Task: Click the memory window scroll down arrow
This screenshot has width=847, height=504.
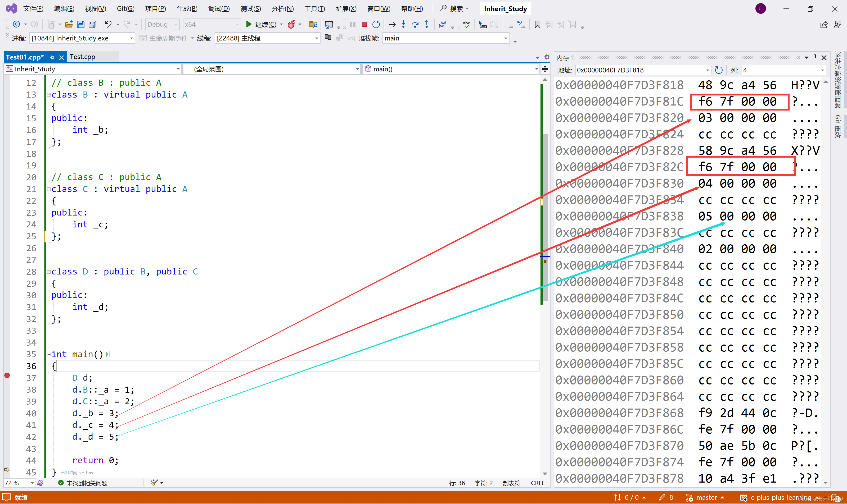Action: [826, 483]
